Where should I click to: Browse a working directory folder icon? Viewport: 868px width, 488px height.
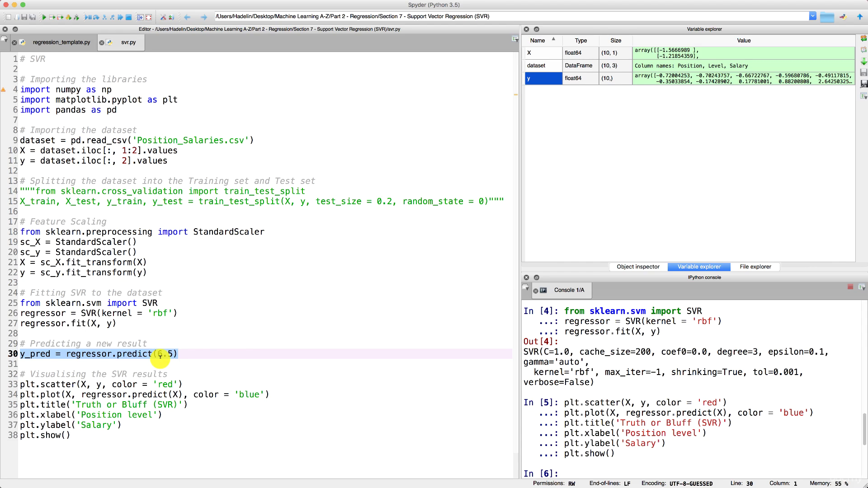coord(827,17)
